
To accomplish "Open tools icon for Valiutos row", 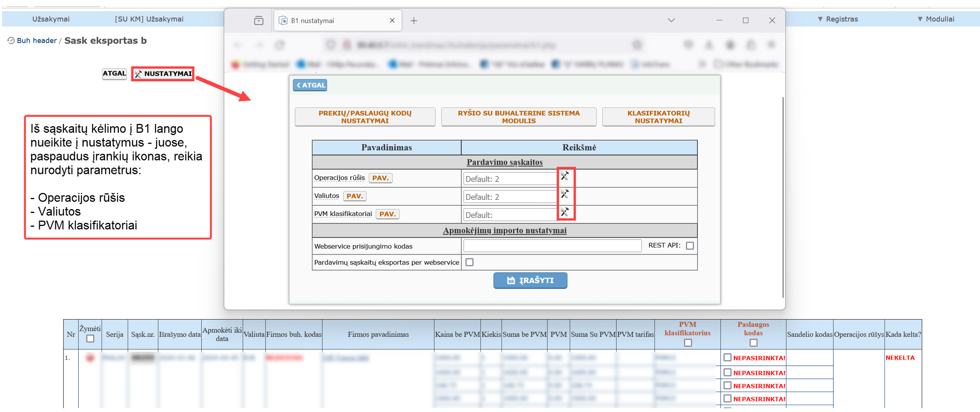I will (x=564, y=194).
